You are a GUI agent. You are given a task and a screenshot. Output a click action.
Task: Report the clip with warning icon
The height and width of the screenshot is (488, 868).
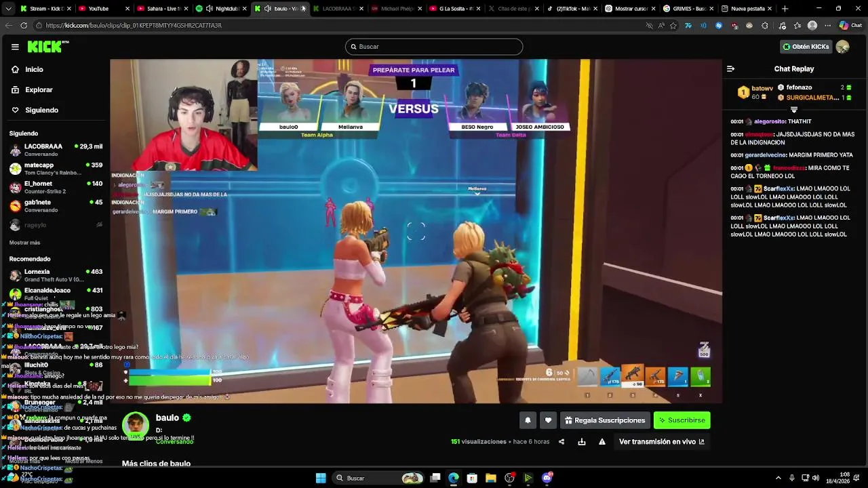(x=601, y=442)
